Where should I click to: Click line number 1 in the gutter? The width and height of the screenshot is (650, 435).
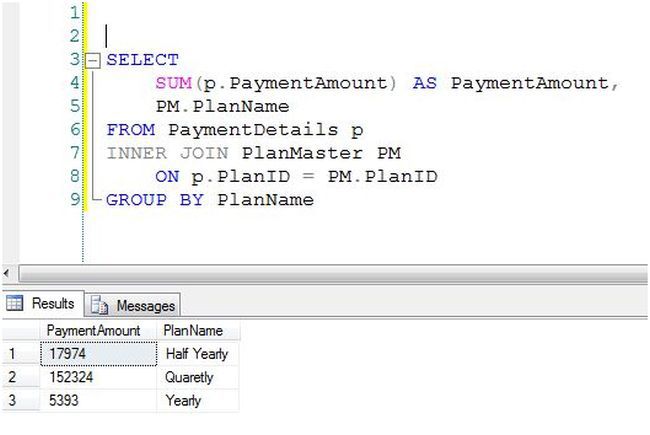pos(75,13)
